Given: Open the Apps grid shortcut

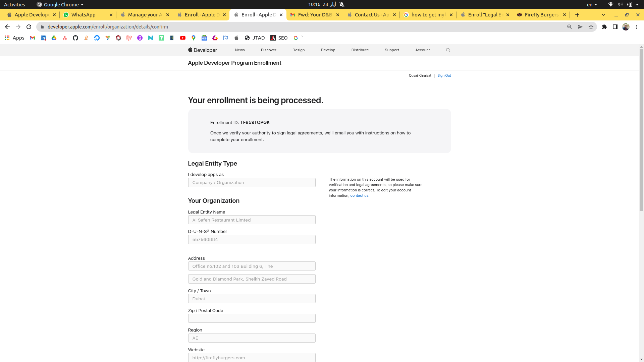Looking at the screenshot, I should coord(14,38).
